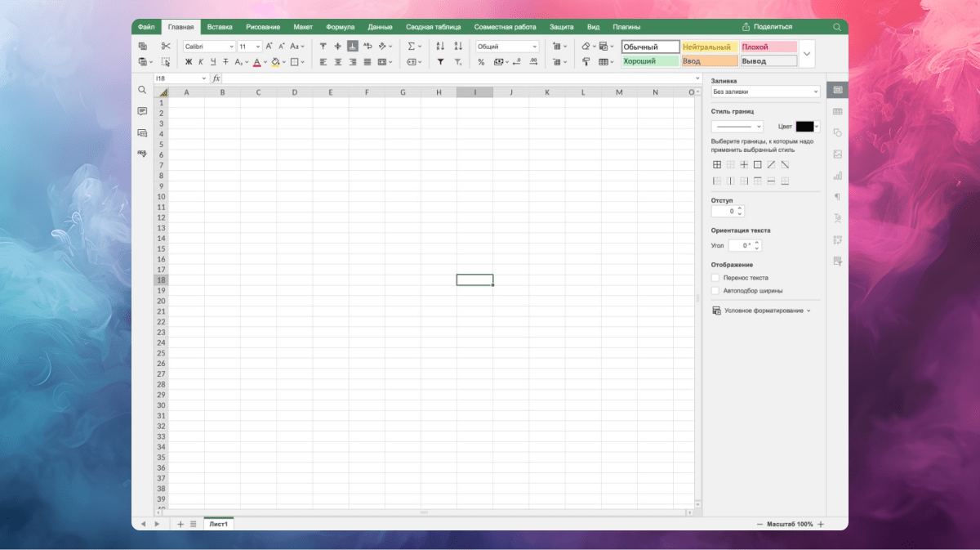This screenshot has height=550, width=980.
Task: Toggle underline with the Ч button
Action: (x=213, y=61)
